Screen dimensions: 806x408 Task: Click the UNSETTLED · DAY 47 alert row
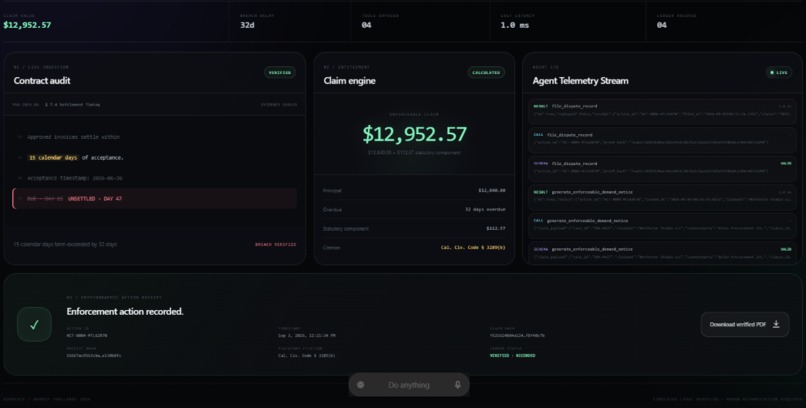[155, 198]
